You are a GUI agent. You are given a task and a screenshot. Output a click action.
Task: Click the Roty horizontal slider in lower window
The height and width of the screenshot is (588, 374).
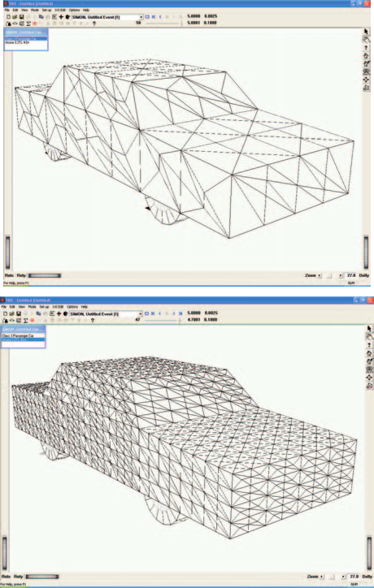point(42,577)
